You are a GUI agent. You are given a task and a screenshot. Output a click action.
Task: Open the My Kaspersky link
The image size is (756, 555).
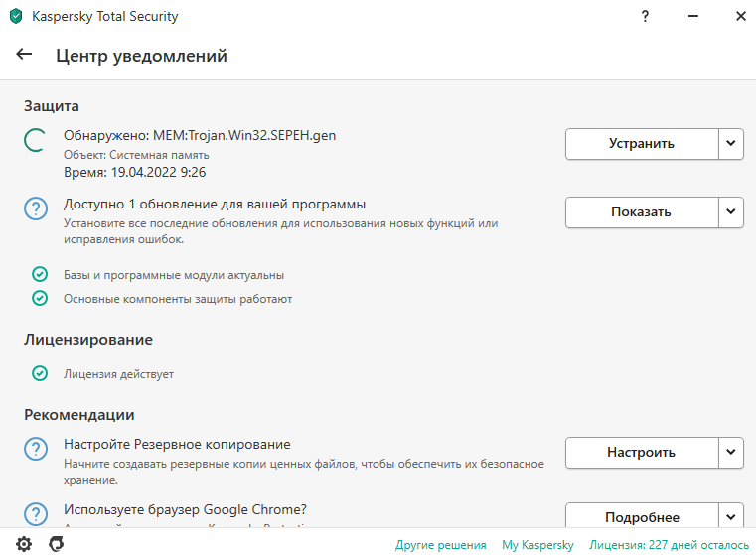pyautogui.click(x=537, y=545)
